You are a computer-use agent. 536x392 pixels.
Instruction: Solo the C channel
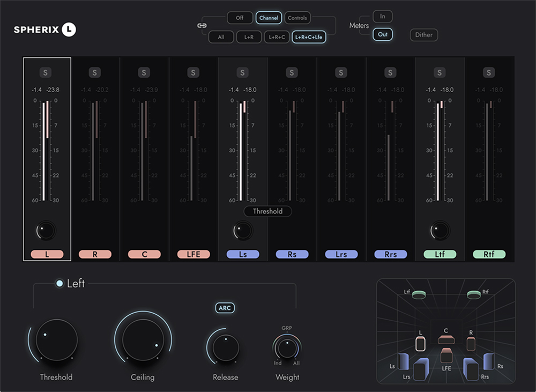point(144,72)
